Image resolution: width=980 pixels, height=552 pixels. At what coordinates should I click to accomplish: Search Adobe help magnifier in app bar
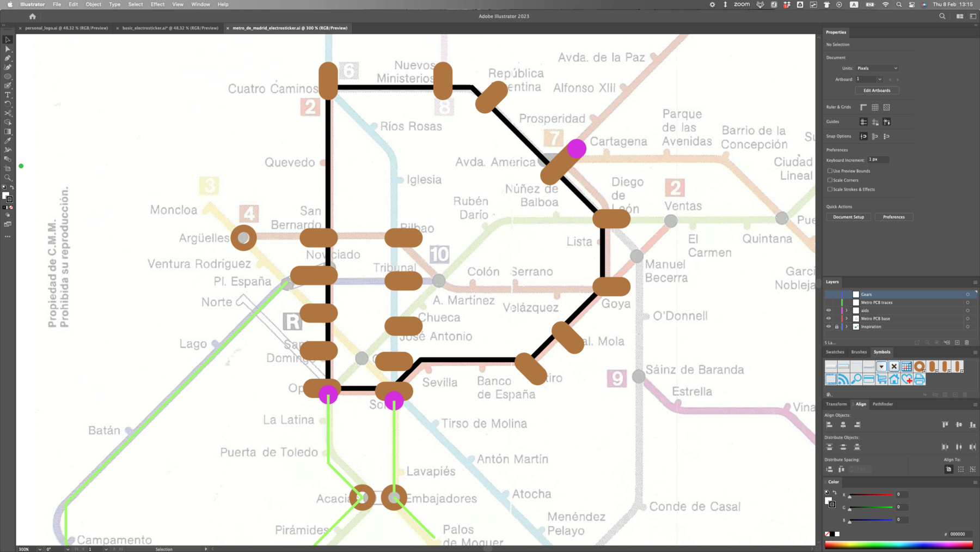[942, 16]
